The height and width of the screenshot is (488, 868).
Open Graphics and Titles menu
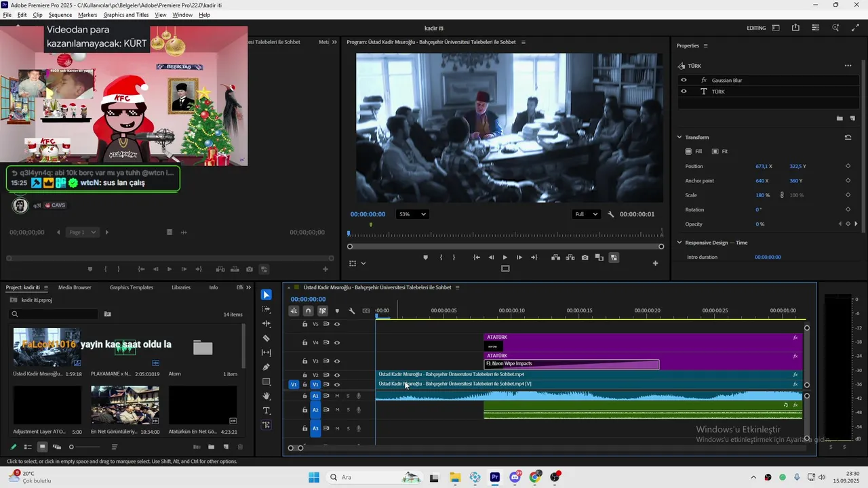pos(126,15)
